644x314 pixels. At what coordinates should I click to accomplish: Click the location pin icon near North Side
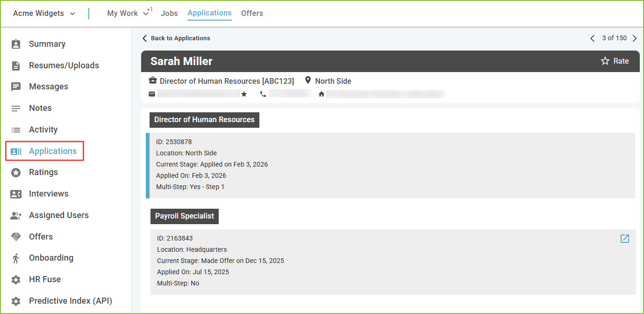tap(308, 80)
